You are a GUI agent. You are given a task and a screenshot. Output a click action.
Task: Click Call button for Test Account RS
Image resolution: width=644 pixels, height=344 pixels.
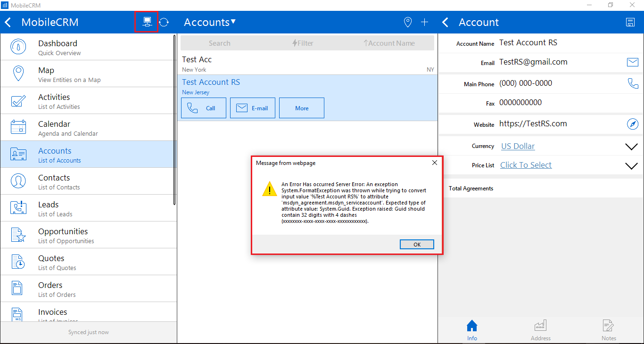point(204,108)
